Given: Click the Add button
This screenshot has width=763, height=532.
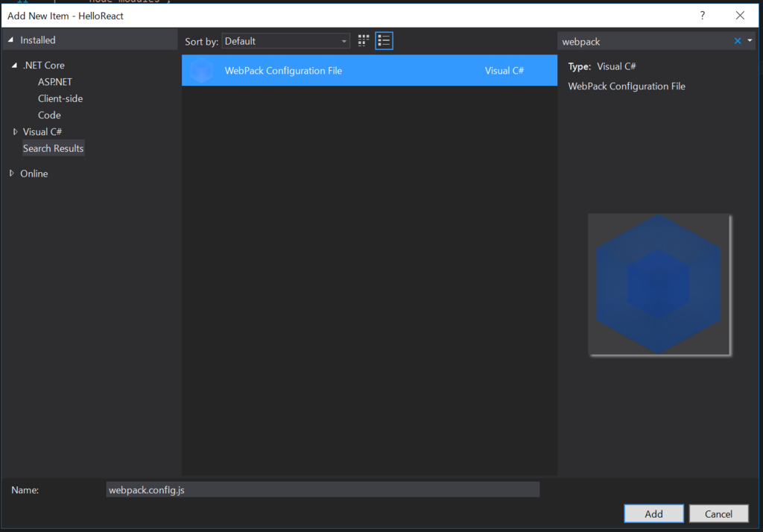Looking at the screenshot, I should click(x=653, y=514).
